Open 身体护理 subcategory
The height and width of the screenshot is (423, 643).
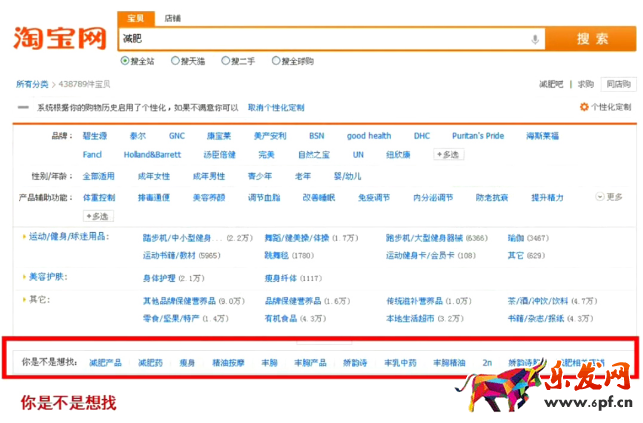159,278
